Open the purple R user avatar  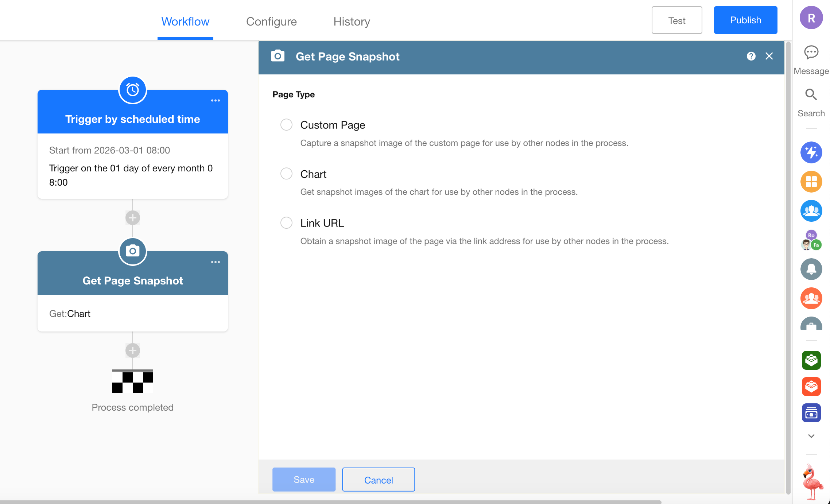click(811, 18)
